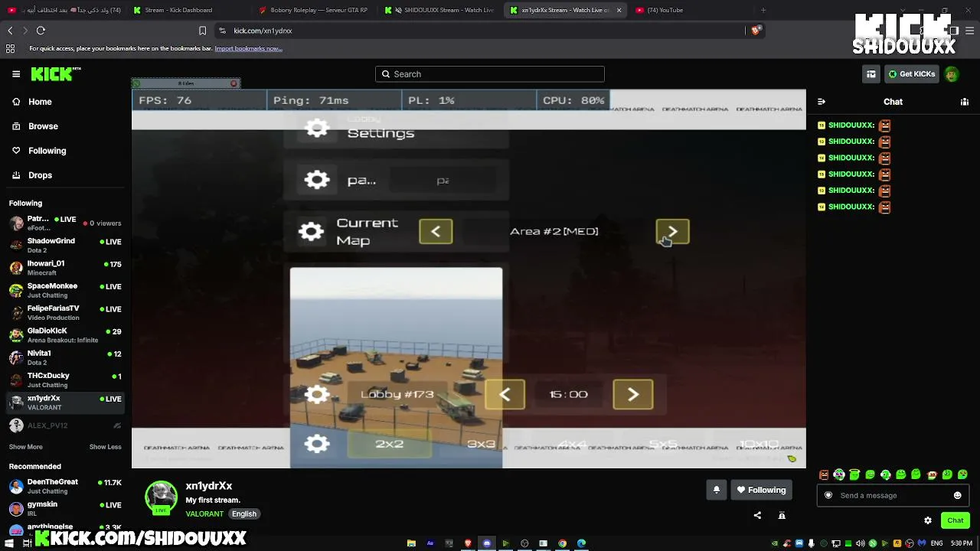Open the browser apps grid icon

point(10,48)
